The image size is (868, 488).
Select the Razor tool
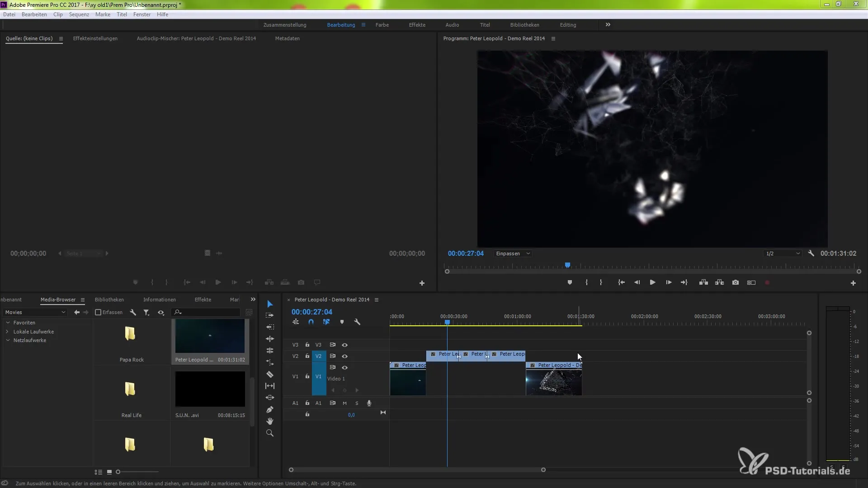pyautogui.click(x=270, y=374)
